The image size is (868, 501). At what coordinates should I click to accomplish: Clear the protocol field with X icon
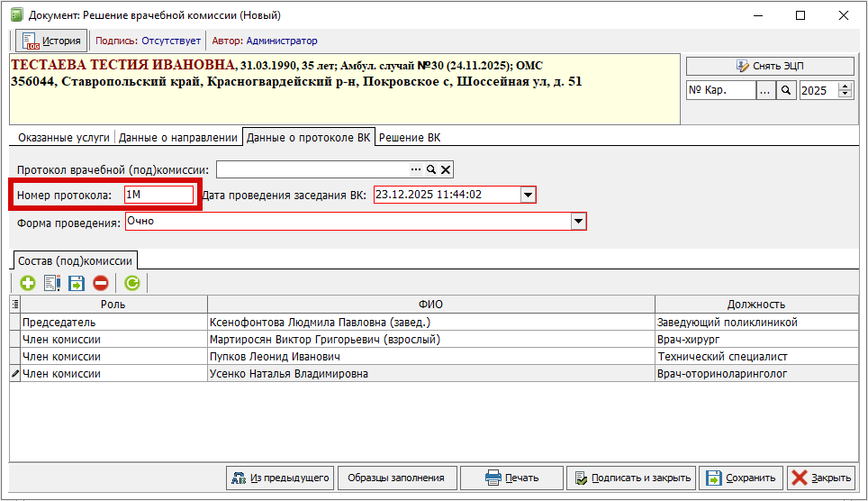tap(445, 169)
